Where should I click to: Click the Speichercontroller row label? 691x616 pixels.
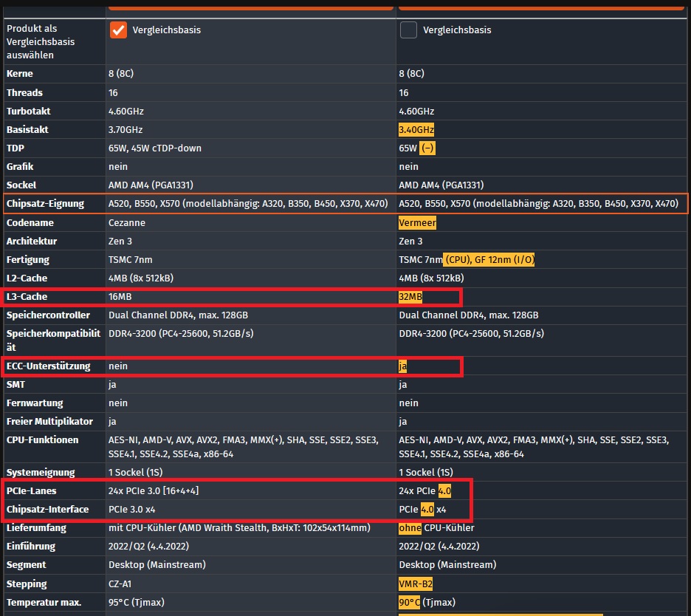click(48, 315)
